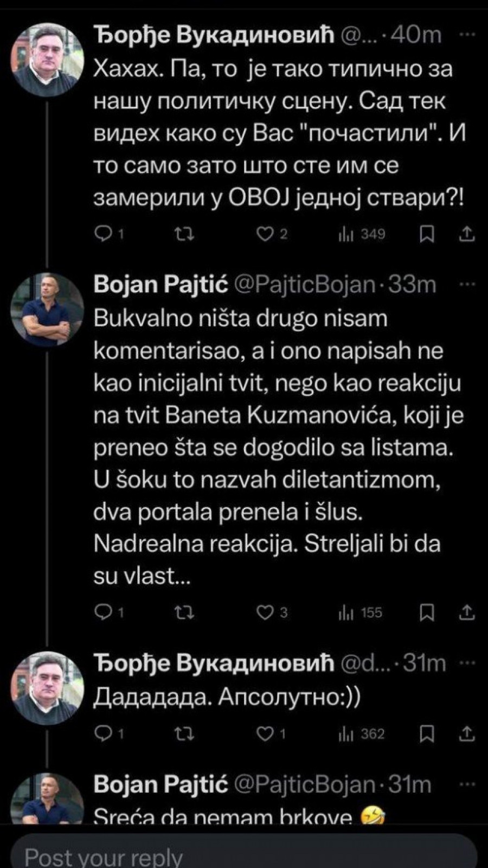Open Ђорђе Вукадиновић name in first tweet
488x868 pixels.
214,35
